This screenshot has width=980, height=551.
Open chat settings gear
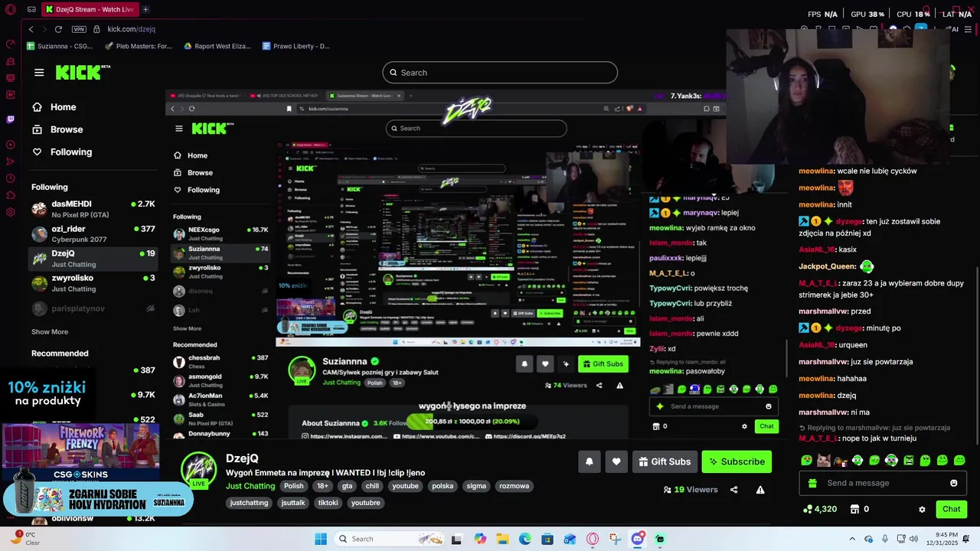coord(922,509)
